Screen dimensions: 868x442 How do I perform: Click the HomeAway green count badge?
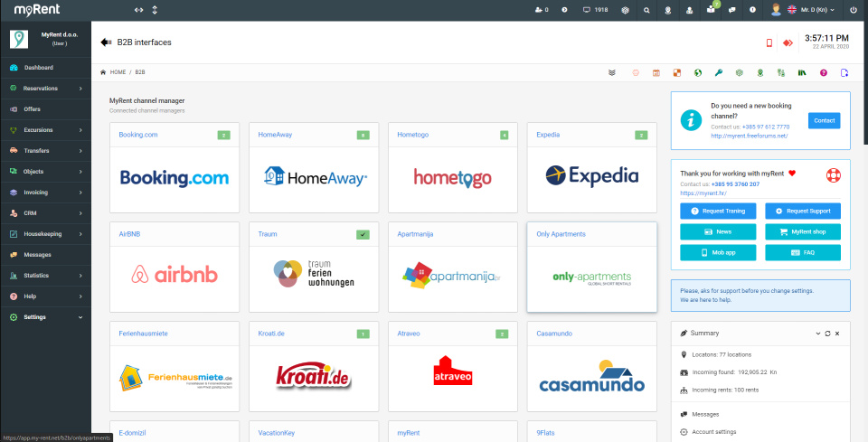pyautogui.click(x=363, y=135)
